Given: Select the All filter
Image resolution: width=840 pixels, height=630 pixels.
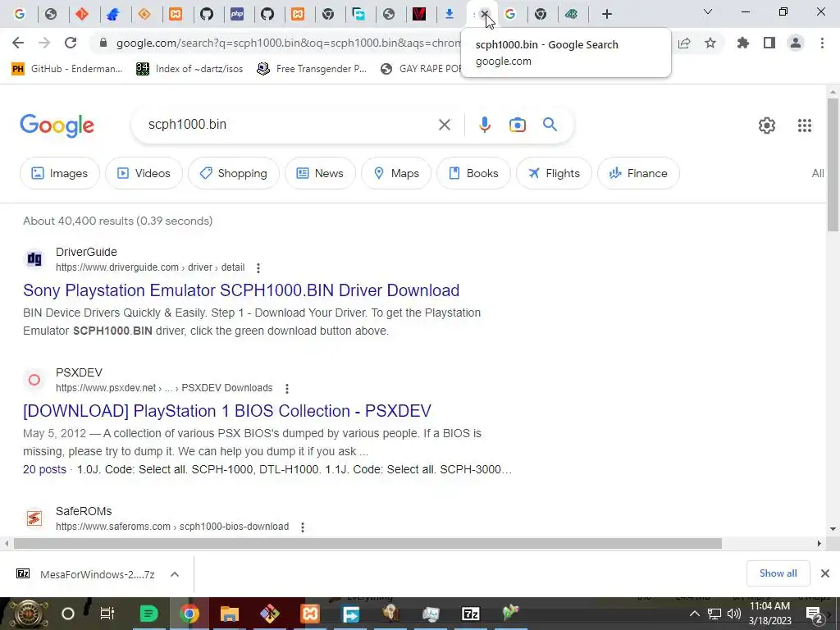Looking at the screenshot, I should click(x=818, y=173).
